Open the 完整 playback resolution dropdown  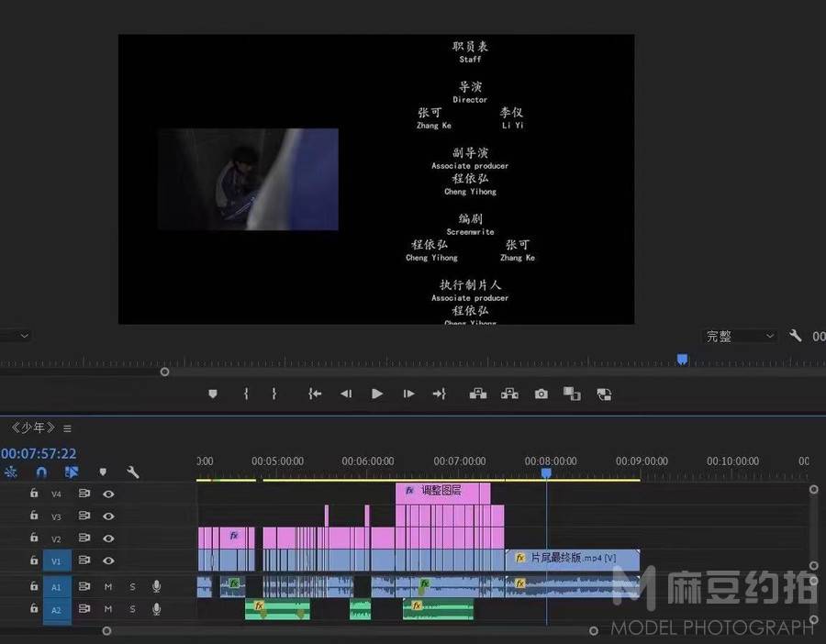(740, 336)
